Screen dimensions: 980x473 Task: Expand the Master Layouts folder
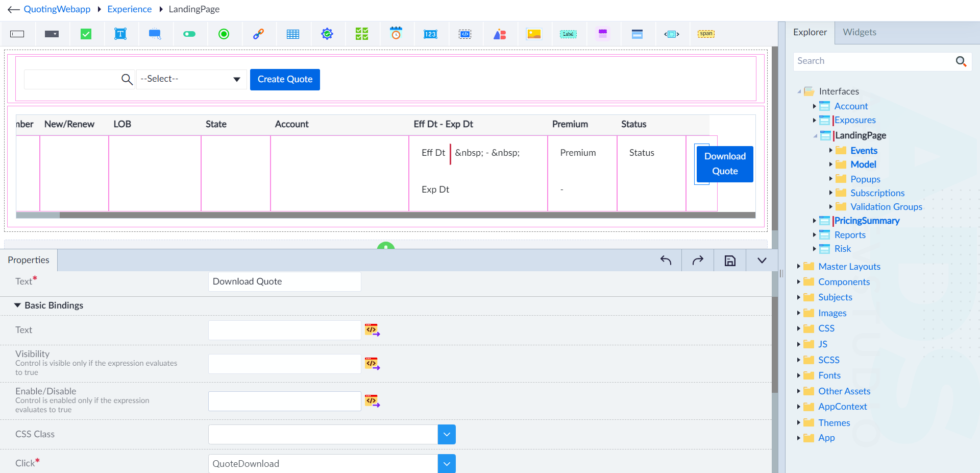click(799, 266)
